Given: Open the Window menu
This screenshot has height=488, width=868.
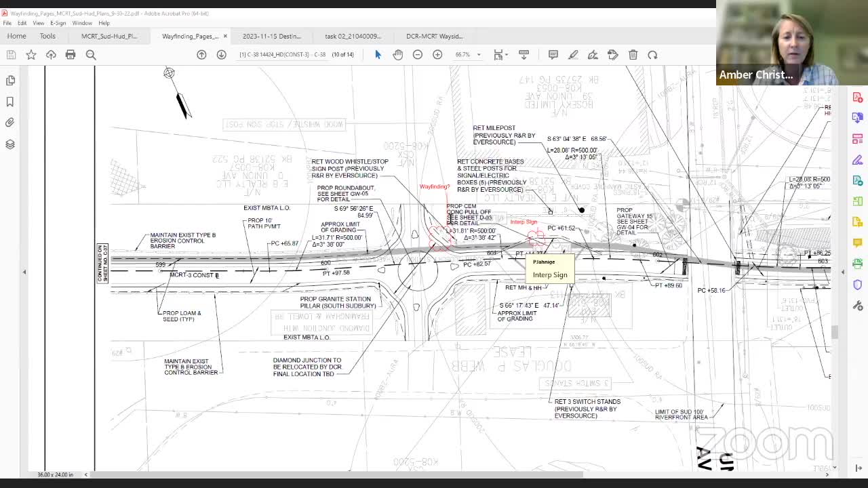Looking at the screenshot, I should pyautogui.click(x=82, y=23).
